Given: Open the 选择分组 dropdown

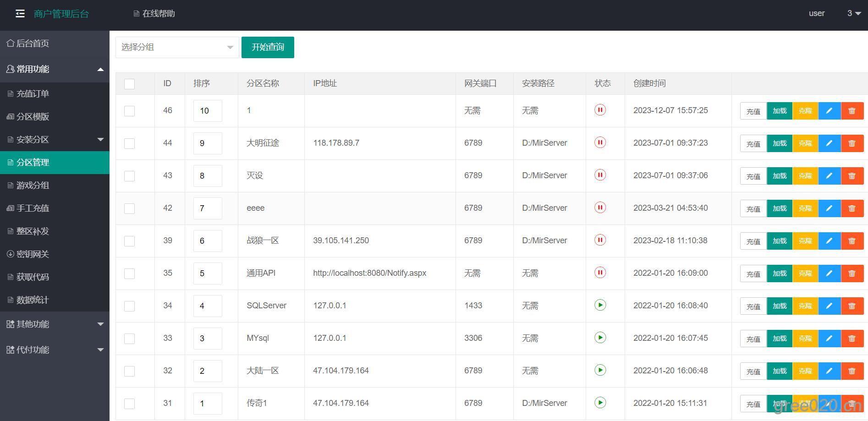Looking at the screenshot, I should (177, 47).
